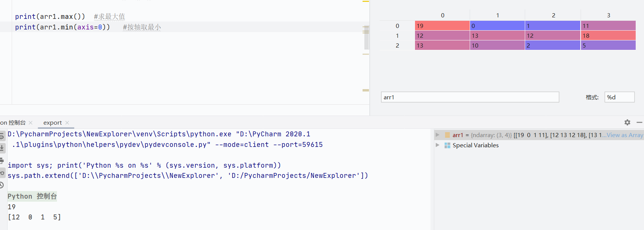Toggle soft-wrap in the console sidebar
Viewport: 644px width, 230px height.
pos(2,136)
